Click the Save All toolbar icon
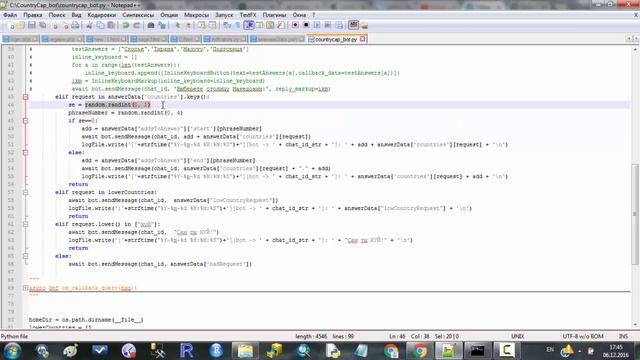The height and width of the screenshot is (360, 640). pos(42,25)
